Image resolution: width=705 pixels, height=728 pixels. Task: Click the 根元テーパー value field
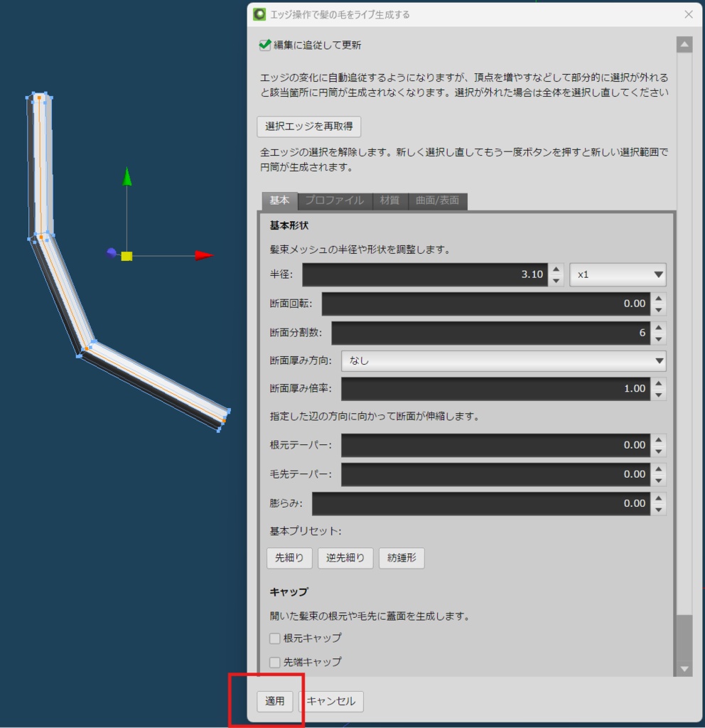[x=495, y=445]
